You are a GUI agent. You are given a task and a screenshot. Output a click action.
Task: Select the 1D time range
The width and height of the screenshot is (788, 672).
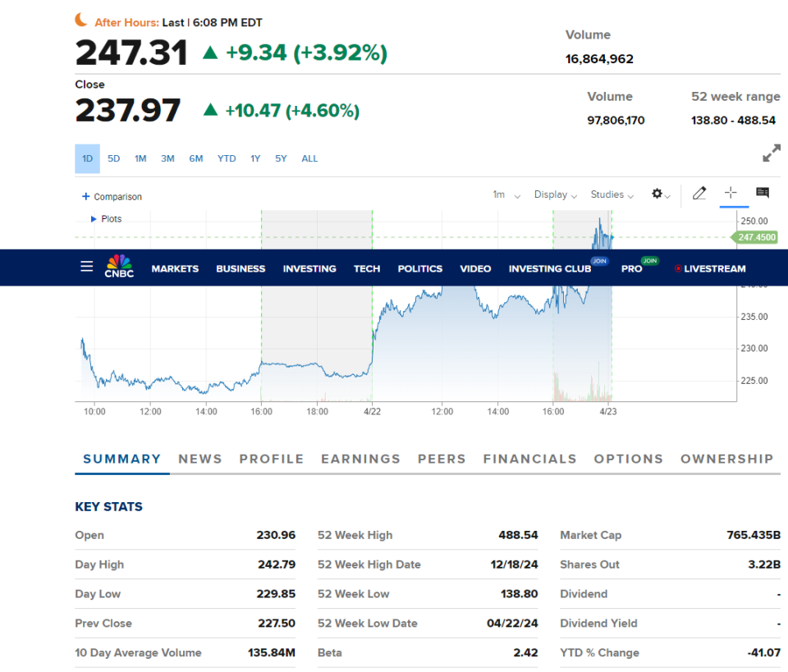tap(87, 159)
